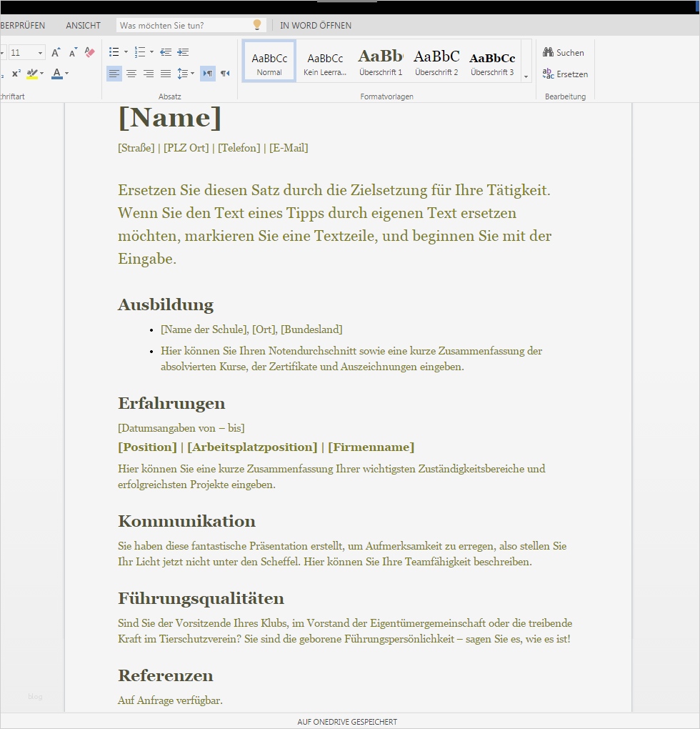Apply the Überschrift 1 style
Viewport: 700px width, 729px height.
381,61
